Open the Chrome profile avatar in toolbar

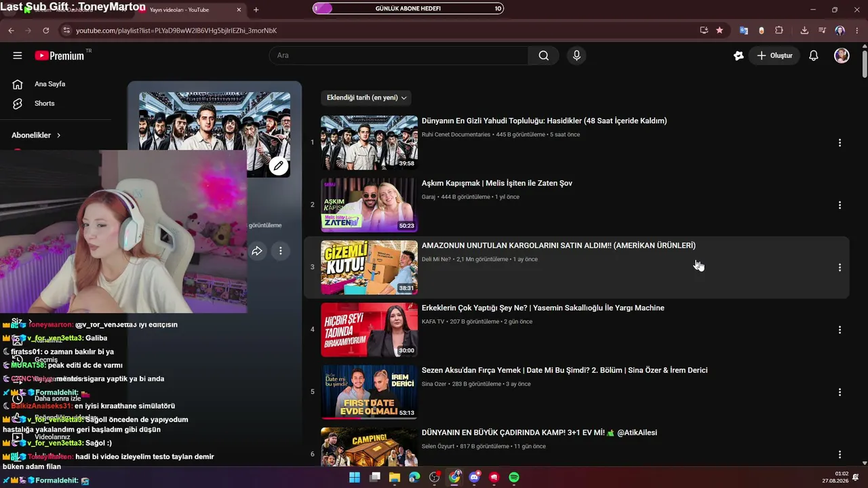tap(840, 30)
